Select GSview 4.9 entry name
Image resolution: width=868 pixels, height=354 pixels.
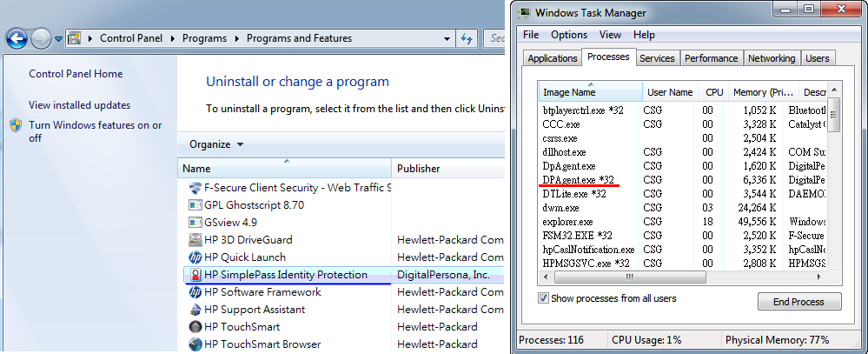point(230,222)
